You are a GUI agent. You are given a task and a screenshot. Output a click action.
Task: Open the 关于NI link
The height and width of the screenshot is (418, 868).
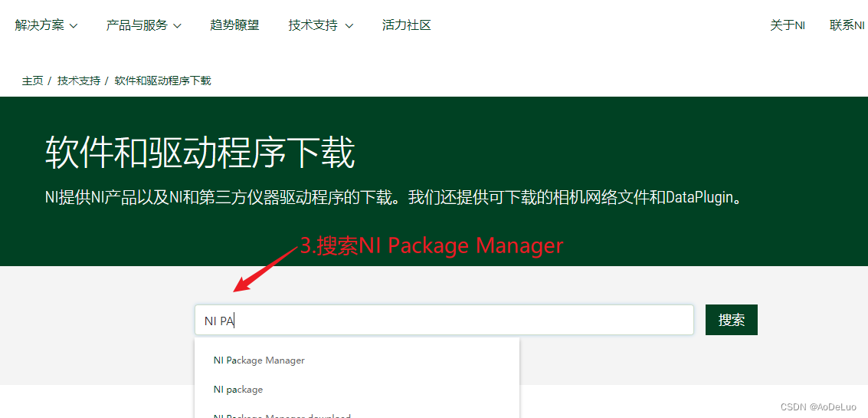[788, 25]
